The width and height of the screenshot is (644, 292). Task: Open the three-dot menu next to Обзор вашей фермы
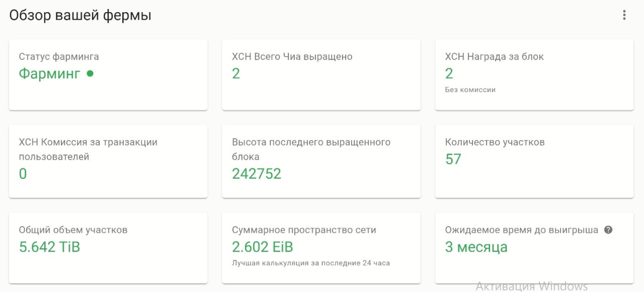(x=624, y=15)
